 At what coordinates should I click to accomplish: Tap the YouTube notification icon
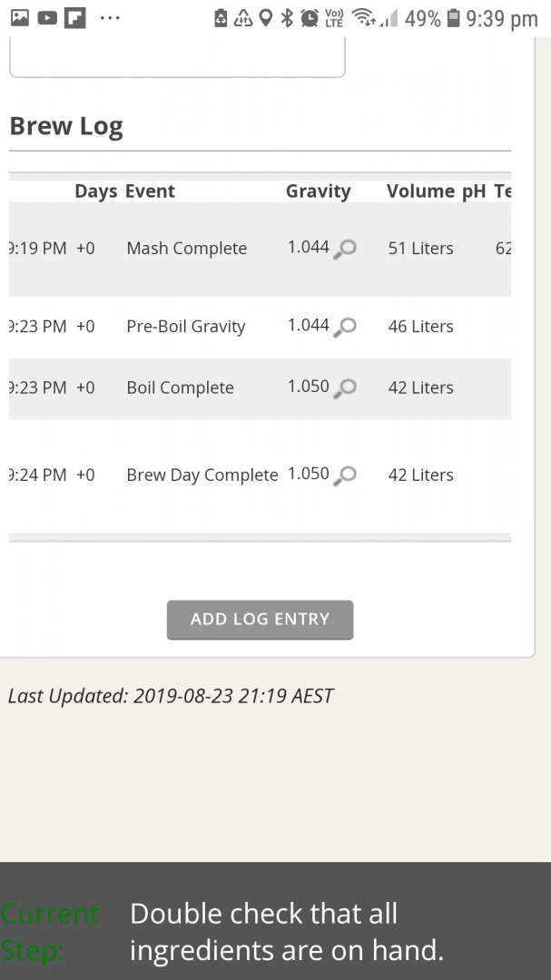47,17
